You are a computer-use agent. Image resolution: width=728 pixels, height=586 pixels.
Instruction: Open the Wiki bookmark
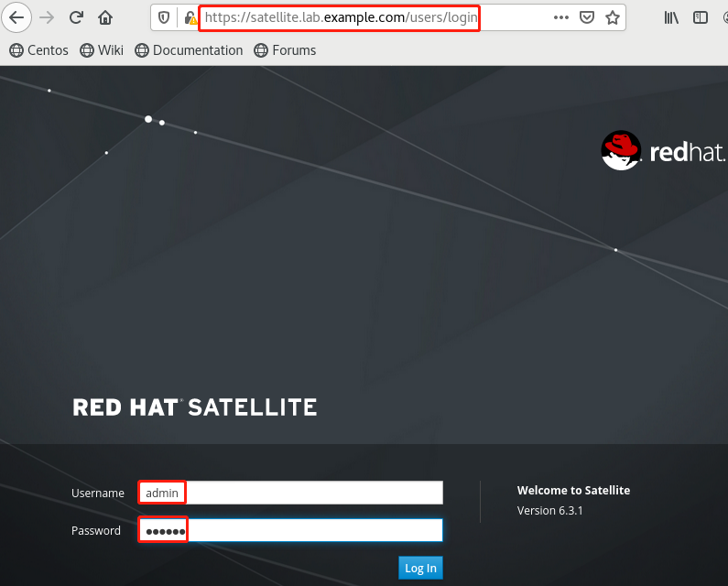102,50
